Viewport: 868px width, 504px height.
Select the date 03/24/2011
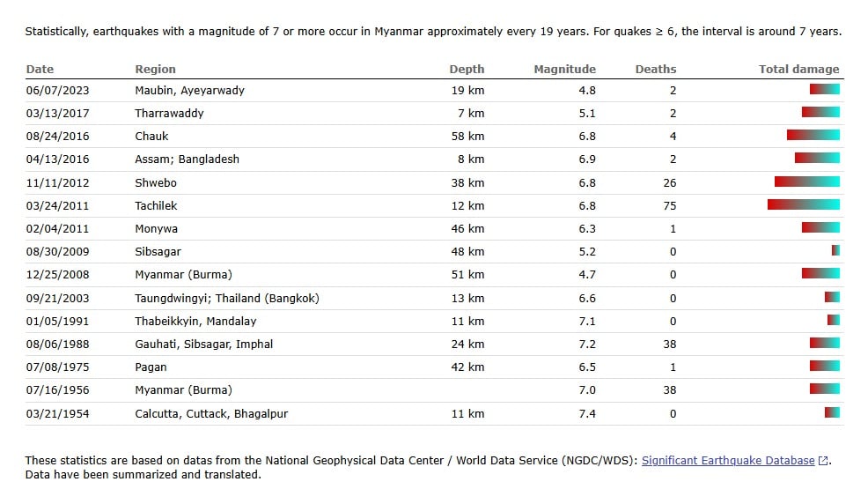57,205
